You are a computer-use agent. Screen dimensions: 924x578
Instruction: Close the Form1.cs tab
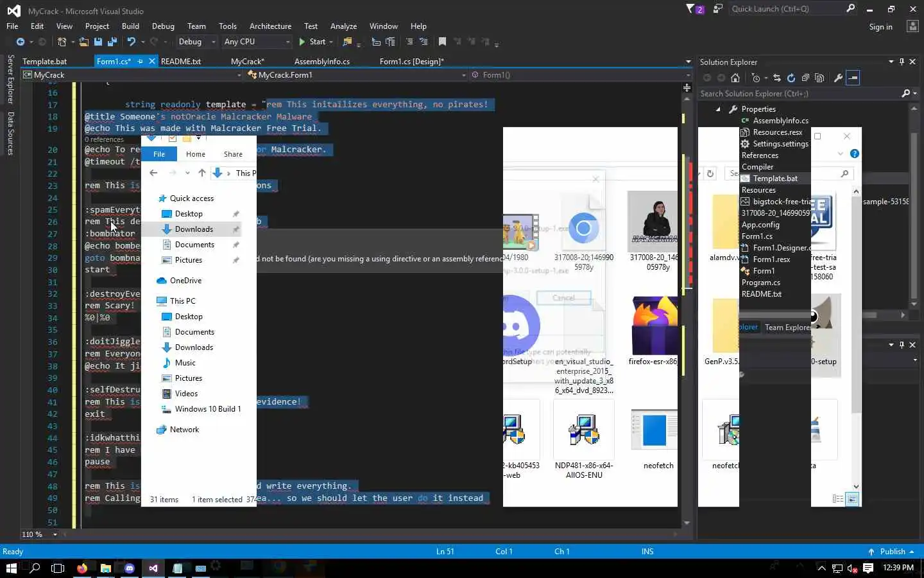tap(152, 62)
